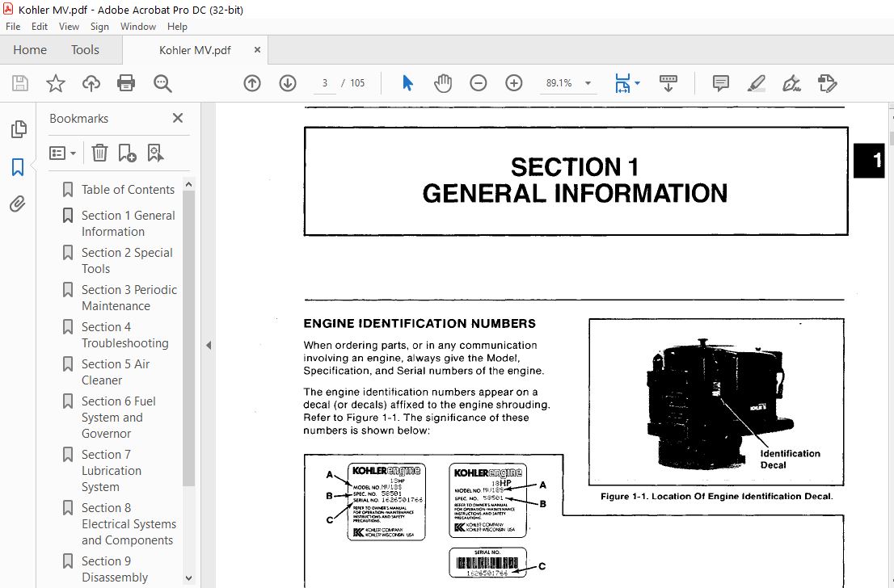Select the Highlight text tool
Screen dimensions: 894x588
(756, 83)
